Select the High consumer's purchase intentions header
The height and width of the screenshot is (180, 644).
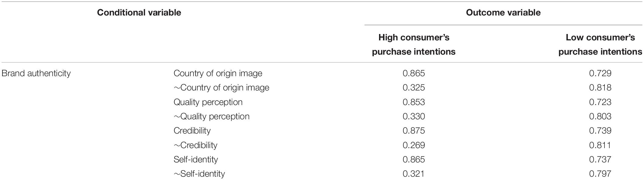coord(414,45)
